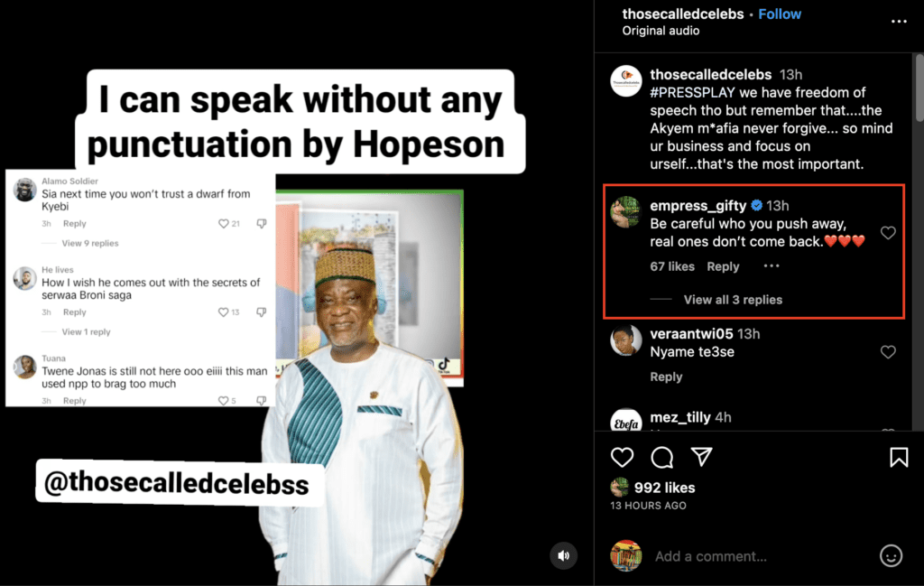Viewport: 924px width, 586px height.
Task: View the 992 likes list
Action: tap(664, 488)
